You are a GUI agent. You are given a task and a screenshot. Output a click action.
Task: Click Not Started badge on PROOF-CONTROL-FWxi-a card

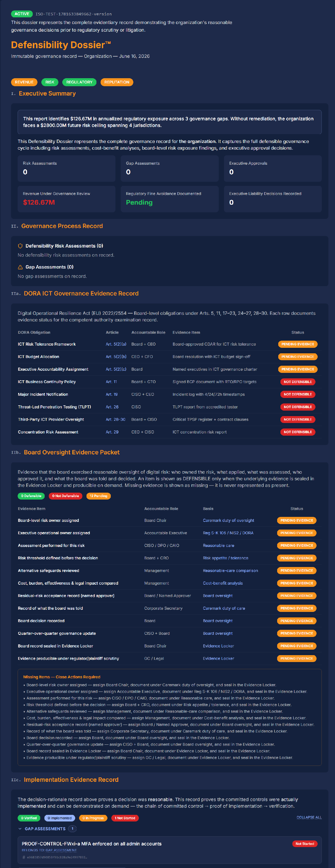click(305, 844)
